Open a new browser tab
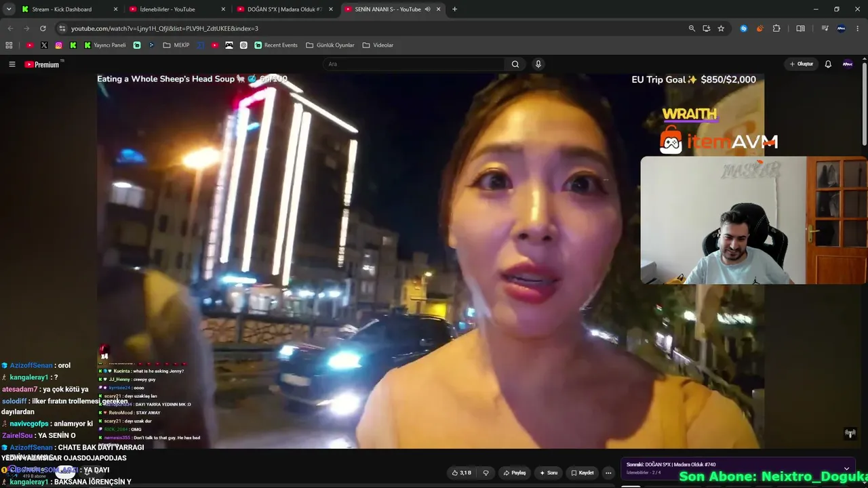The image size is (868, 488). (x=454, y=9)
